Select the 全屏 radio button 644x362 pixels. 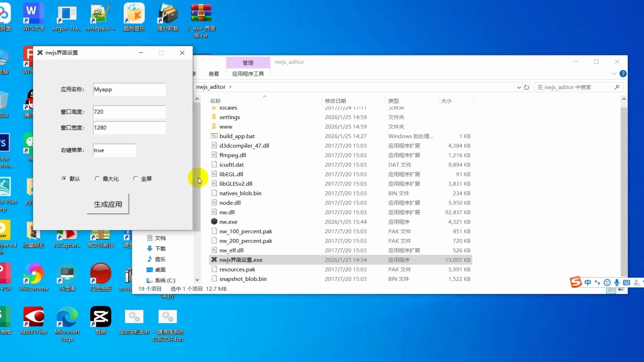(x=135, y=179)
